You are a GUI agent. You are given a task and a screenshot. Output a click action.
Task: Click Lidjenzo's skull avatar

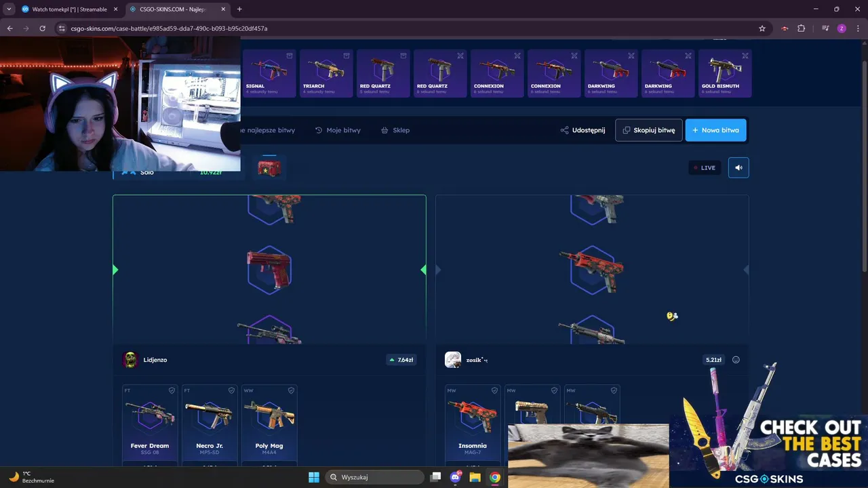click(x=130, y=360)
